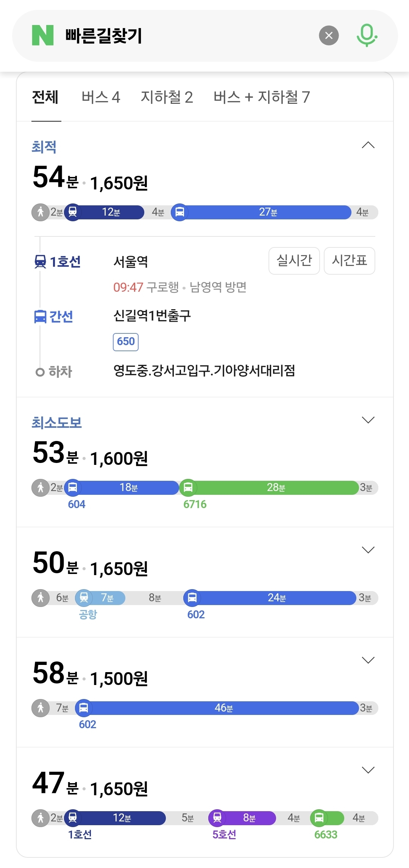Click the light blue 공항 railway icon
This screenshot has width=409, height=868.
pos(84,597)
